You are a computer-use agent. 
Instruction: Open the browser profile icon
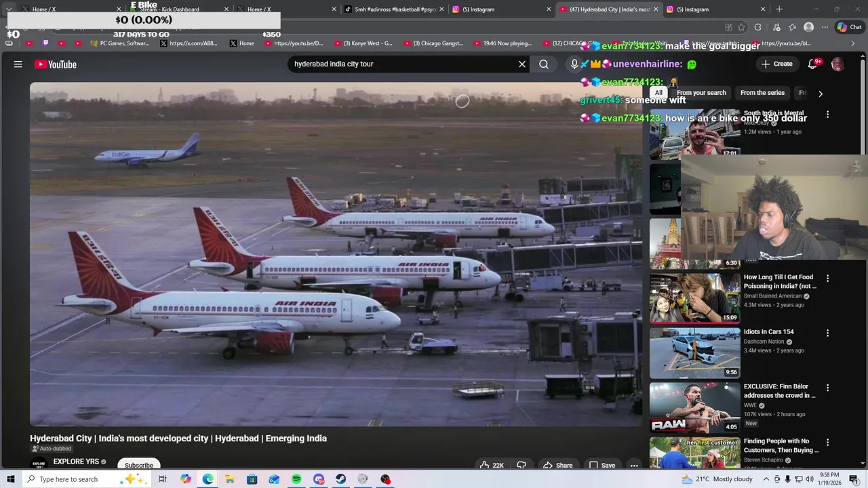[808, 27]
